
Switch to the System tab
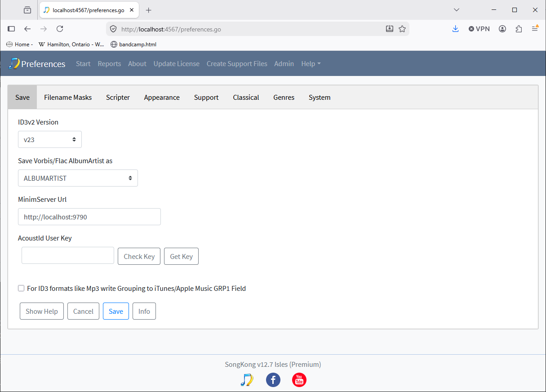click(320, 97)
